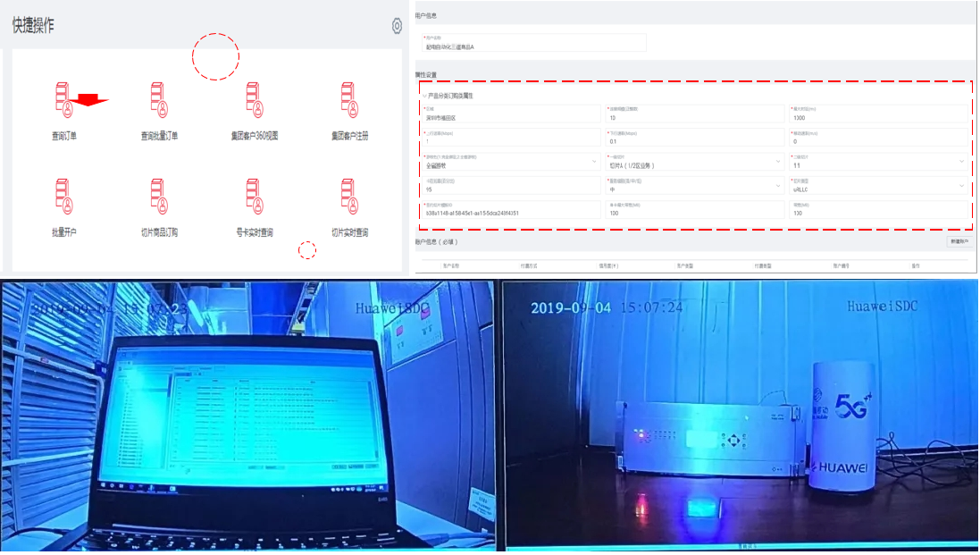Open the service level dropdown showing 中
980x555 pixels.
[693, 189]
